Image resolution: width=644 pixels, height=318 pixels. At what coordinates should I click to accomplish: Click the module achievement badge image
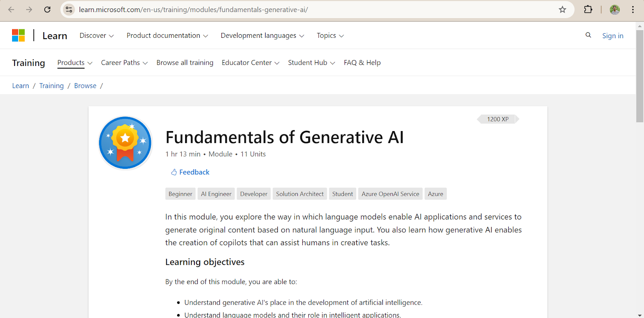click(x=125, y=143)
